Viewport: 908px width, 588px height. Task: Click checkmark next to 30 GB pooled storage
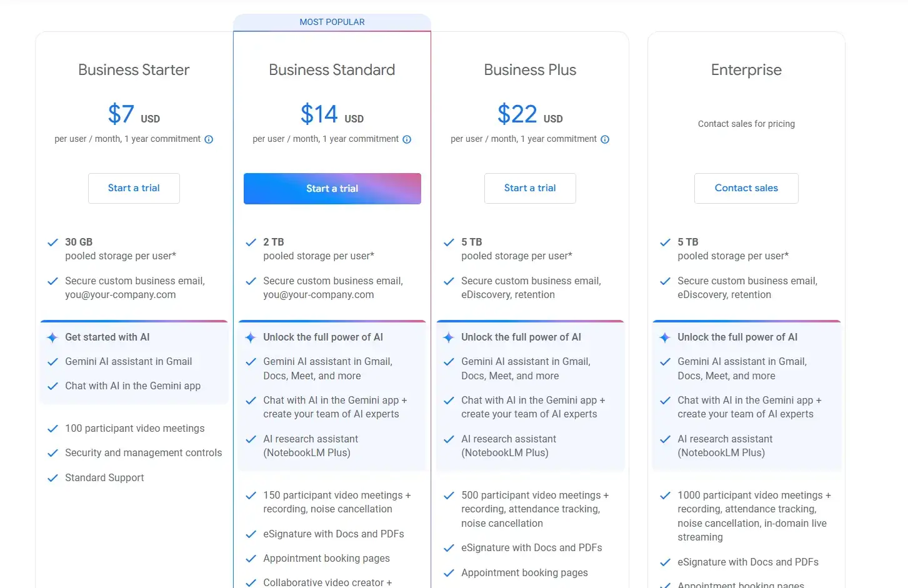pyautogui.click(x=53, y=242)
